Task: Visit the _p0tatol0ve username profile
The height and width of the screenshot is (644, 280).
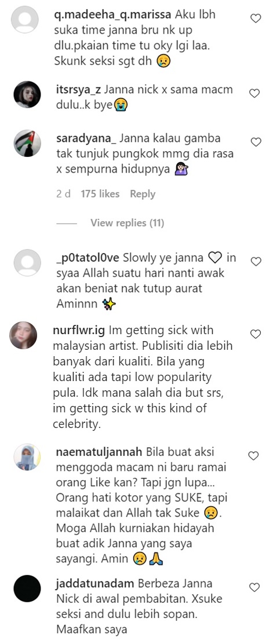Action: [x=87, y=258]
